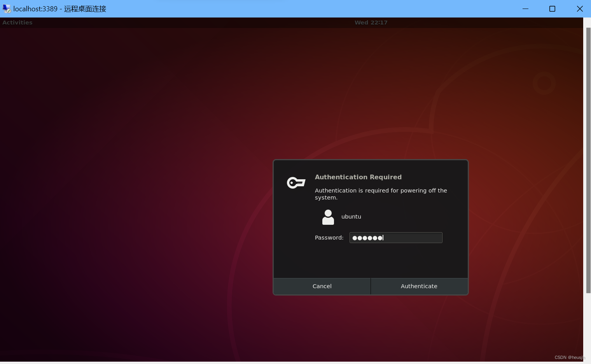This screenshot has width=591, height=364.
Task: Click the key icon in dialog
Action: (296, 182)
